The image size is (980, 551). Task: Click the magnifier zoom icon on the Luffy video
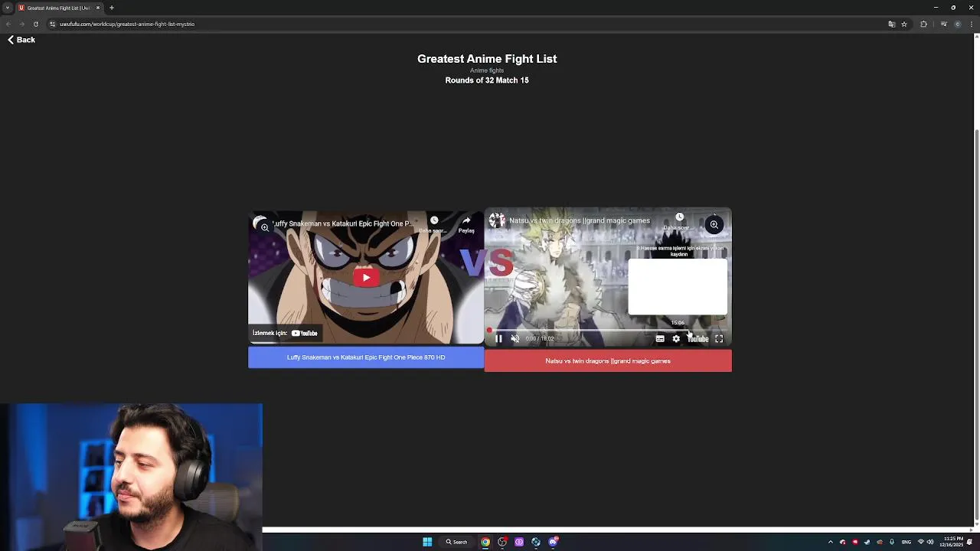coord(265,227)
